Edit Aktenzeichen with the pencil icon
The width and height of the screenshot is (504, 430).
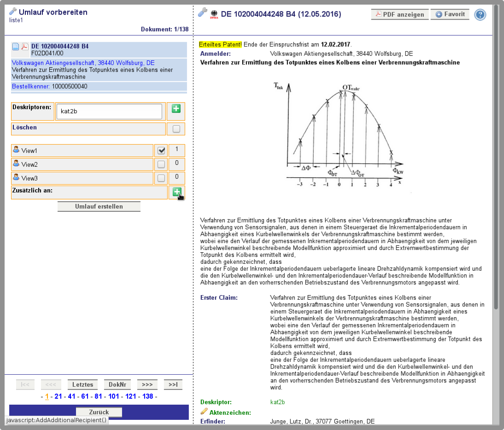point(204,412)
